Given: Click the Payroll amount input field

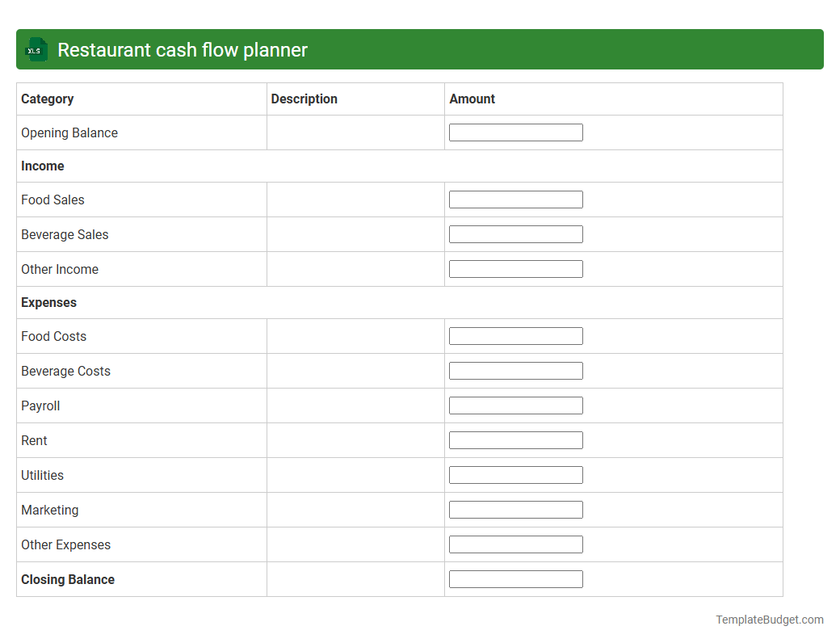Looking at the screenshot, I should (515, 405).
